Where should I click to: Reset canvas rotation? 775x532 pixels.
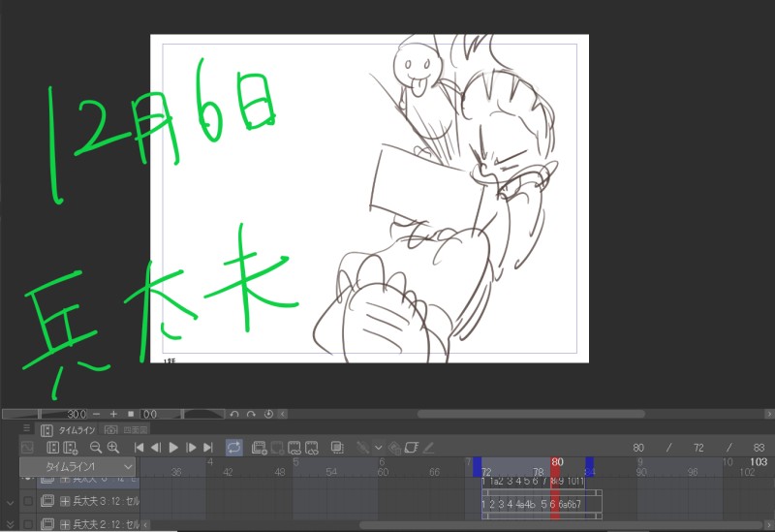(268, 414)
